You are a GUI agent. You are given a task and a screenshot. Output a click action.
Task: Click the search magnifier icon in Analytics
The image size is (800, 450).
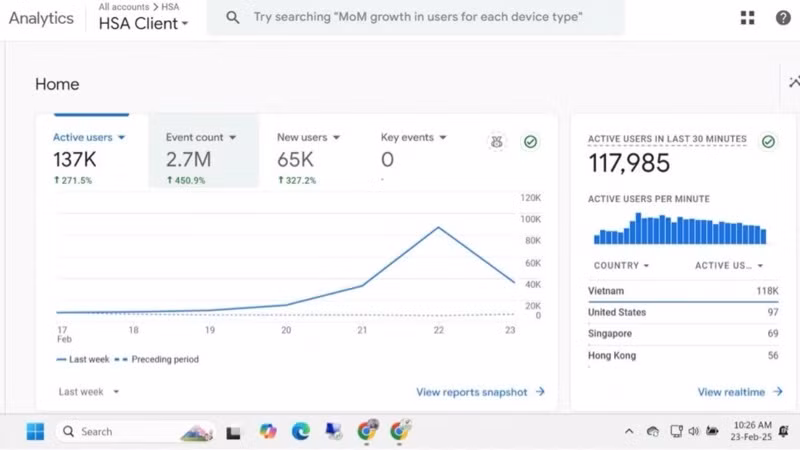232,18
